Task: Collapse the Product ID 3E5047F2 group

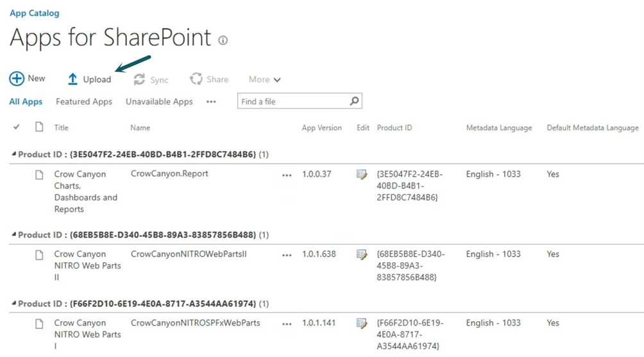Action: point(14,154)
